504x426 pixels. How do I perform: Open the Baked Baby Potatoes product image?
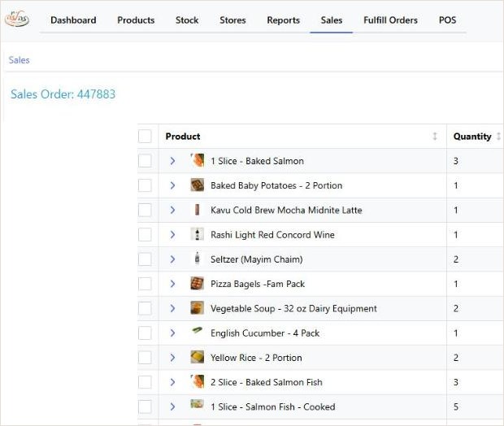click(197, 185)
